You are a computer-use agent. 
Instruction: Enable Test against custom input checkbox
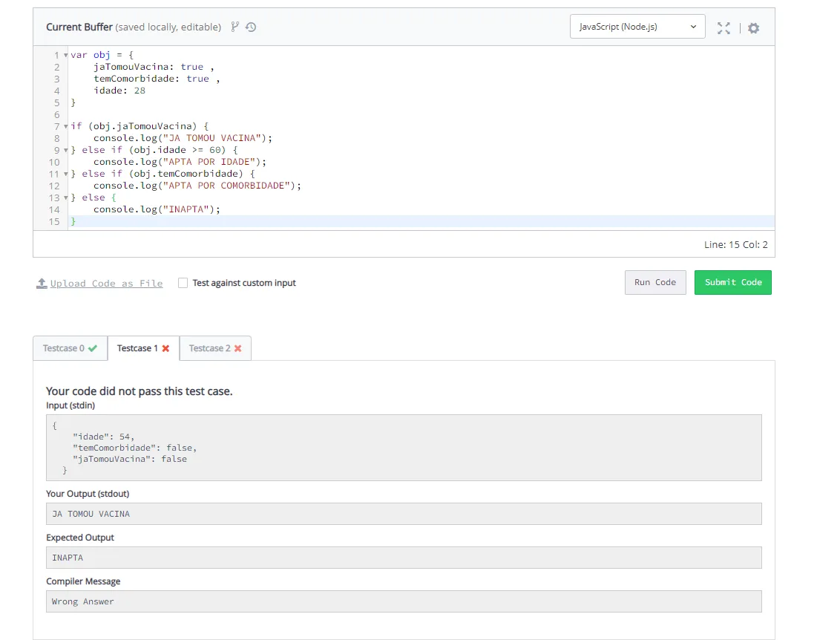click(183, 283)
